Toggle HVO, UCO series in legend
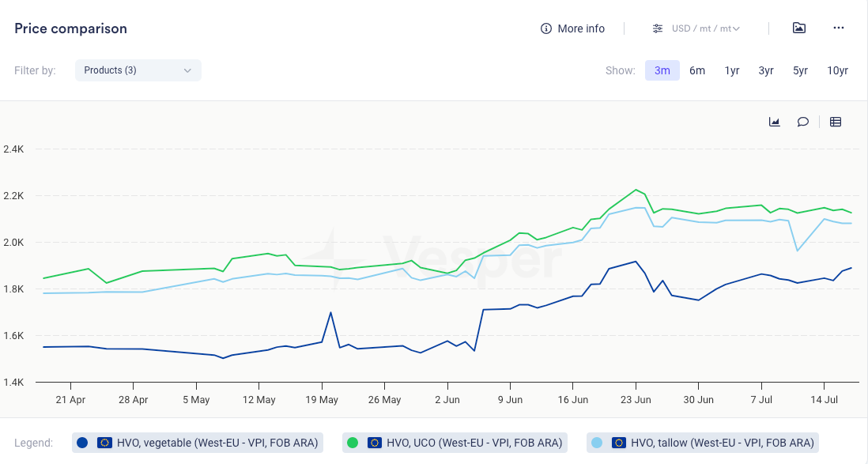 pyautogui.click(x=474, y=443)
